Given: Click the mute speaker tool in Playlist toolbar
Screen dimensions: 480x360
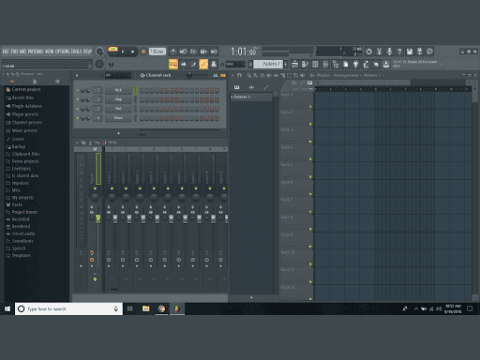Looking at the screenshot, I should pos(269,75).
